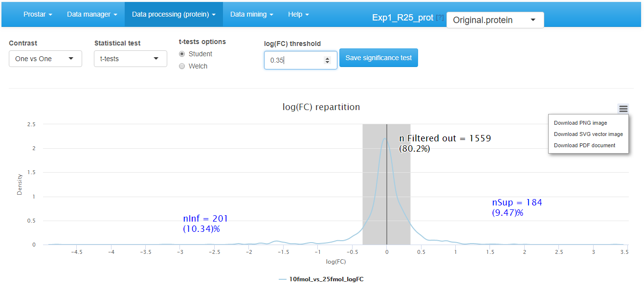Choose Download SVG vector image
This screenshot has height=293, width=644.
pos(588,134)
